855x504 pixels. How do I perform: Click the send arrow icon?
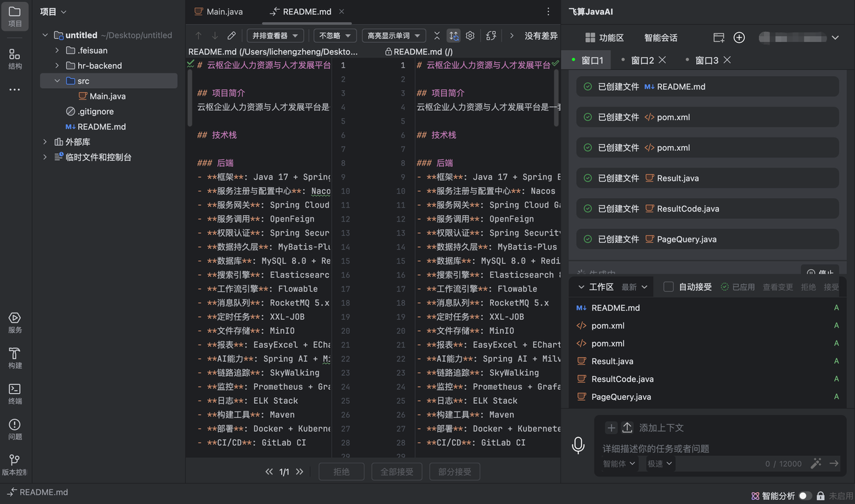coord(834,463)
